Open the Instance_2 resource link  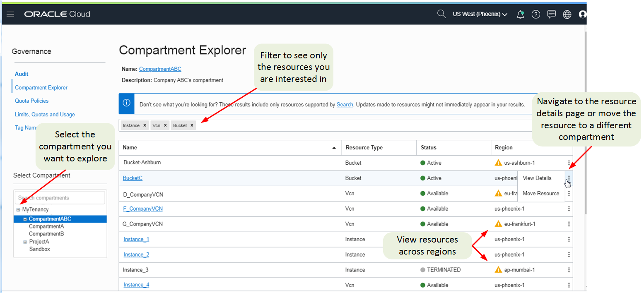point(136,255)
